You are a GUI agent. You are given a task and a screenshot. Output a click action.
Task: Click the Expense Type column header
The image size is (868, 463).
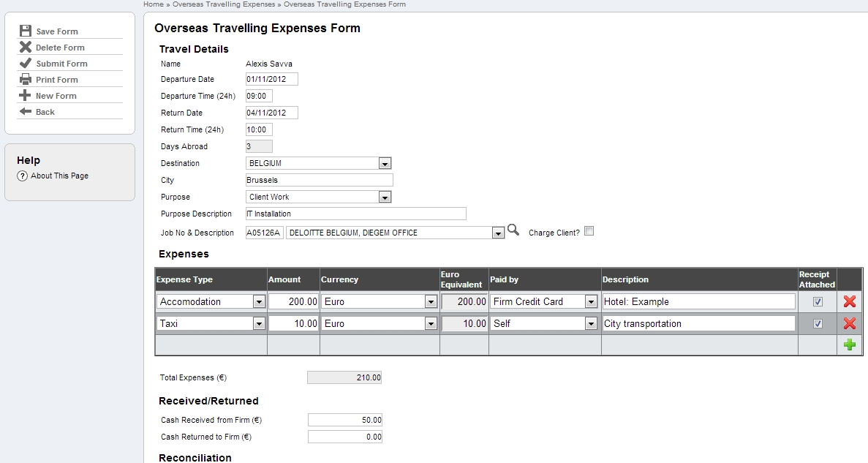click(x=184, y=279)
